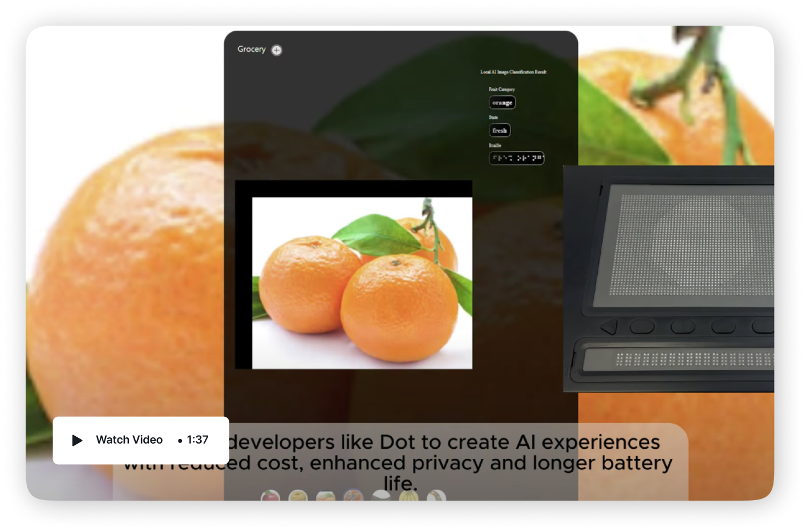
Task: Select the Grocery heading
Action: [252, 49]
